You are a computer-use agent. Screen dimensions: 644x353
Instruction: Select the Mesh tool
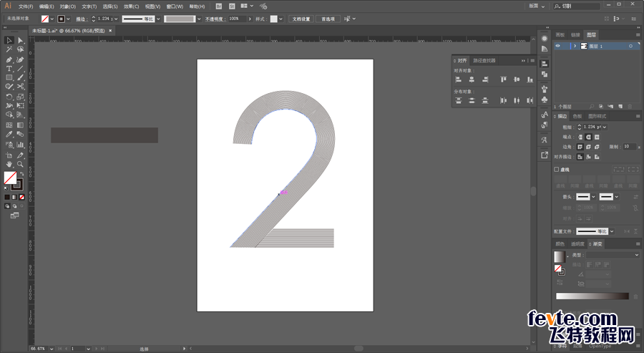(9, 125)
